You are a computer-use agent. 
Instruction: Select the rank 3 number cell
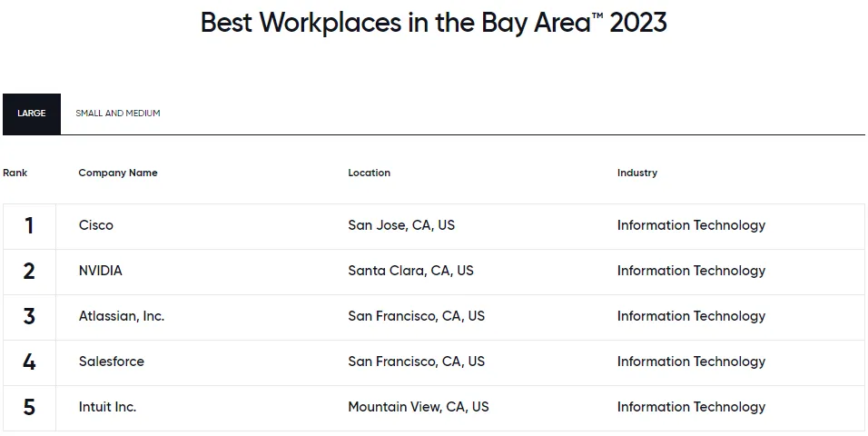[x=29, y=316]
